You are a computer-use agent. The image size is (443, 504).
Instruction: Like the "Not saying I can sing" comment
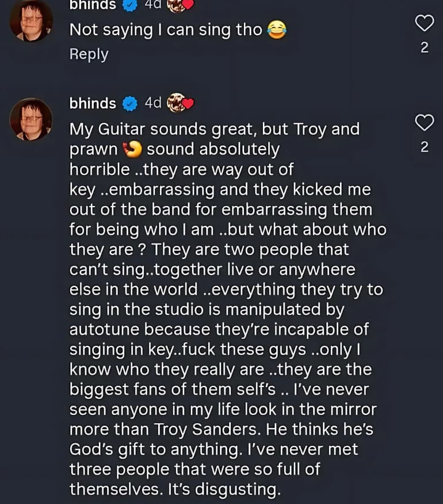click(x=424, y=23)
